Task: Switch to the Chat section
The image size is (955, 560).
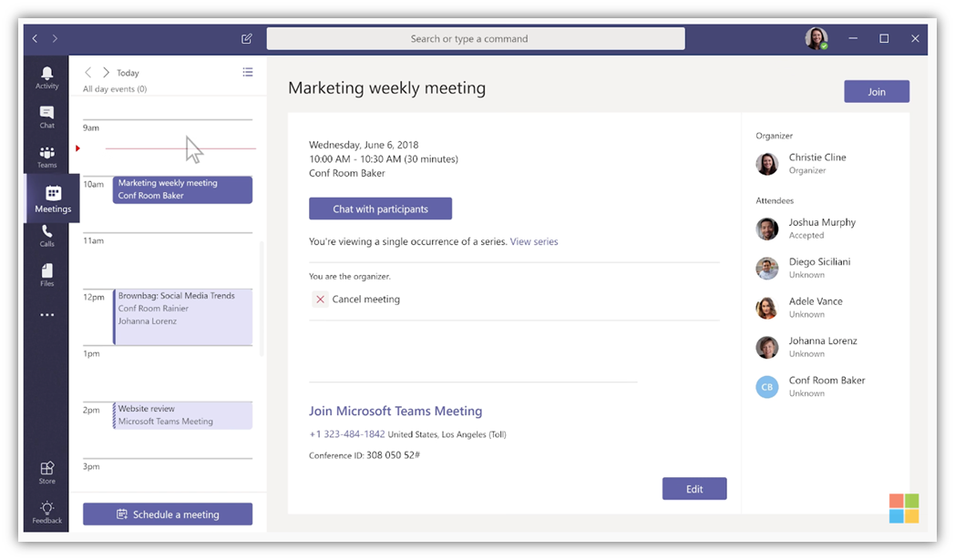Action: [46, 117]
